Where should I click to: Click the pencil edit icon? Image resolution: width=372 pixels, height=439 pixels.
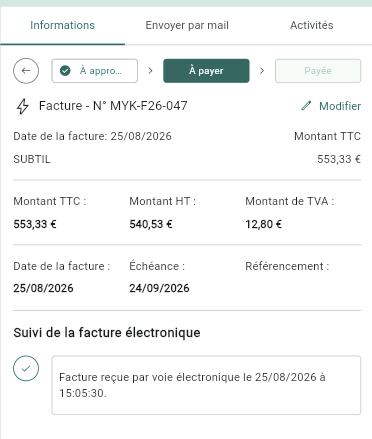pyautogui.click(x=306, y=106)
